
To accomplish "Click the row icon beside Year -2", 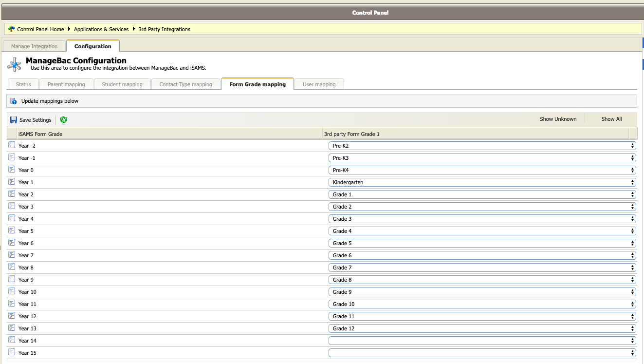I will coord(12,145).
